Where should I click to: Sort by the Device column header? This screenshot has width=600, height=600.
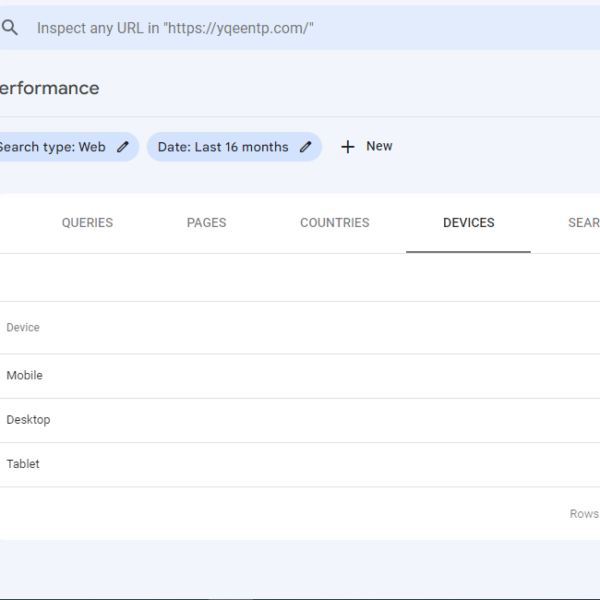tap(23, 328)
